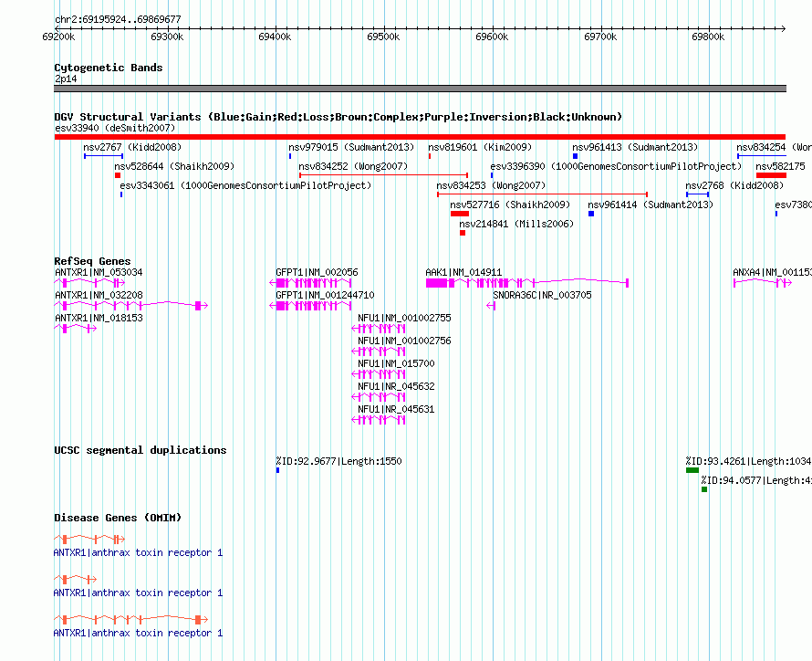The width and height of the screenshot is (812, 661).
Task: Click the GFPT1|NM_002056 transcript label
Action: click(317, 272)
